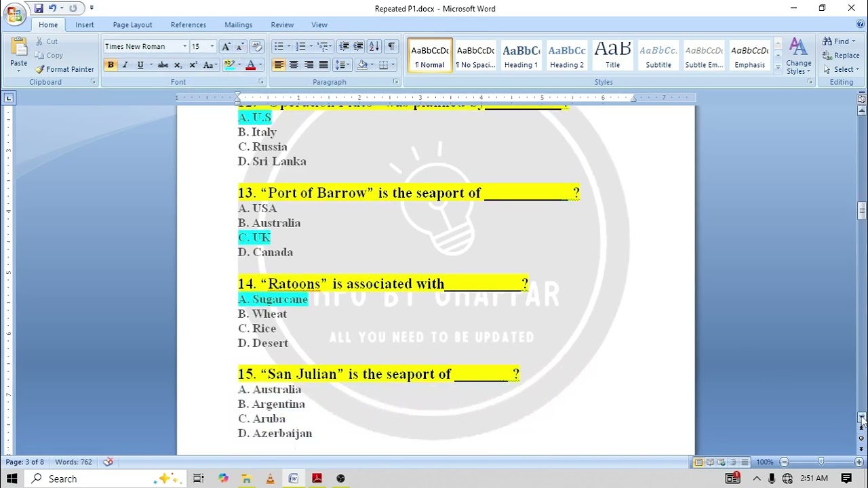Open Windows Start button
This screenshot has height=488, width=868.
click(12, 479)
